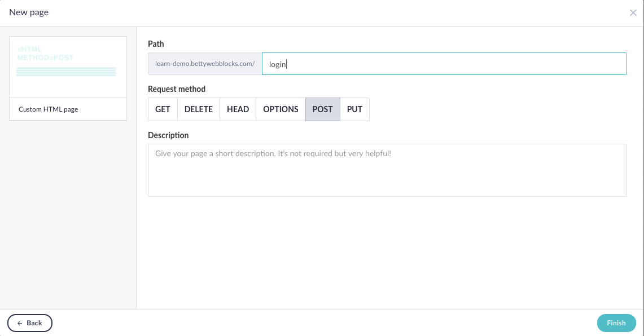
Task: Click the Request method label
Action: (177, 89)
